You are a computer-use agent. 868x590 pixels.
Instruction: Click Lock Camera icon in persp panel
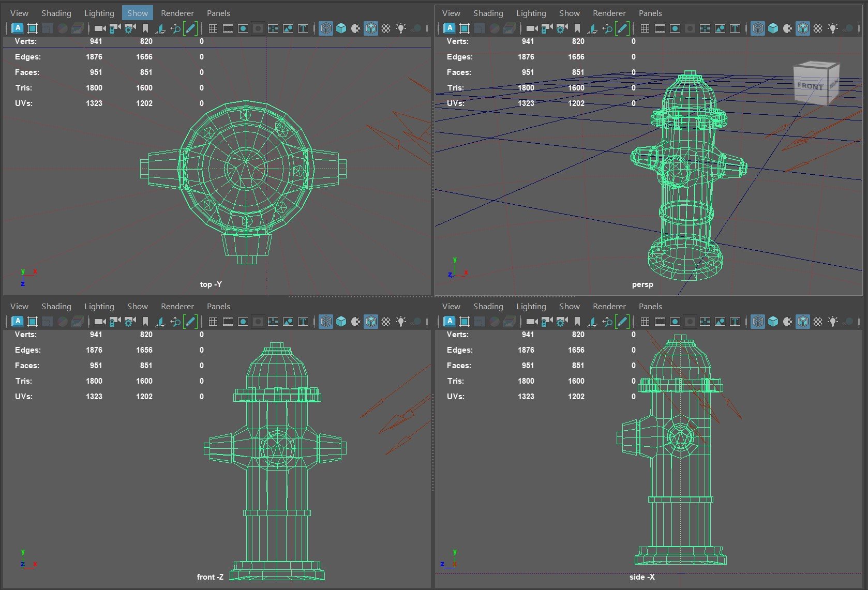(x=547, y=28)
